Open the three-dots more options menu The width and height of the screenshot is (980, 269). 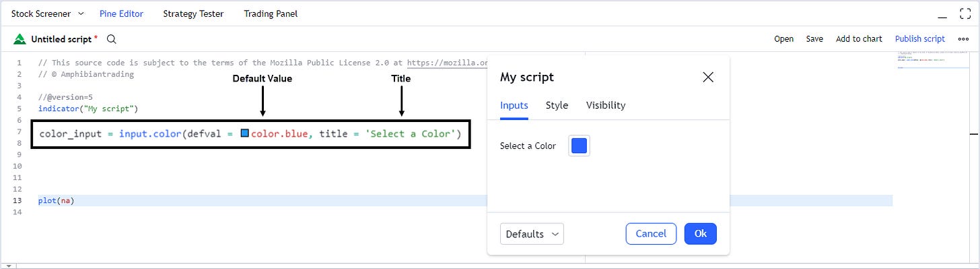coord(963,39)
